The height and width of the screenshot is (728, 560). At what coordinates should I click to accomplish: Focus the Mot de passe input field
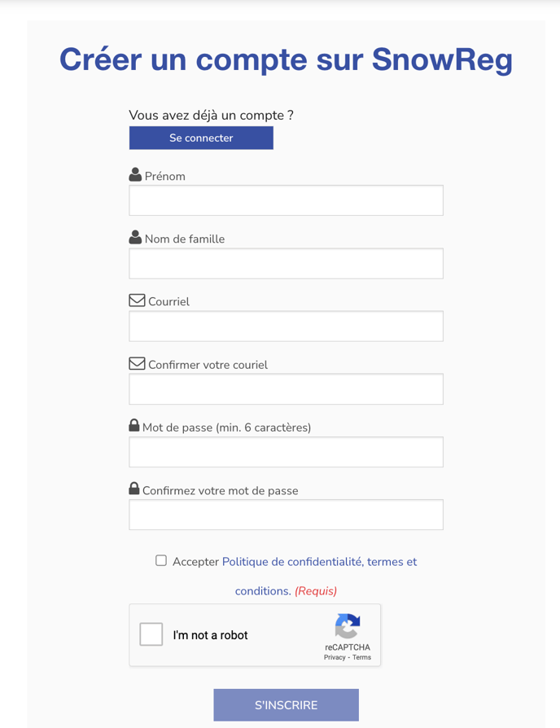pos(287,452)
